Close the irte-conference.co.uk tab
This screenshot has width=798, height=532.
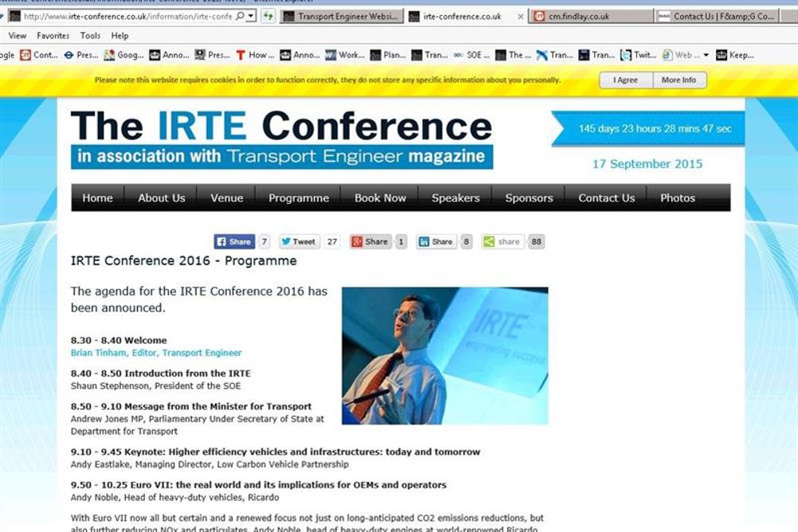[520, 16]
